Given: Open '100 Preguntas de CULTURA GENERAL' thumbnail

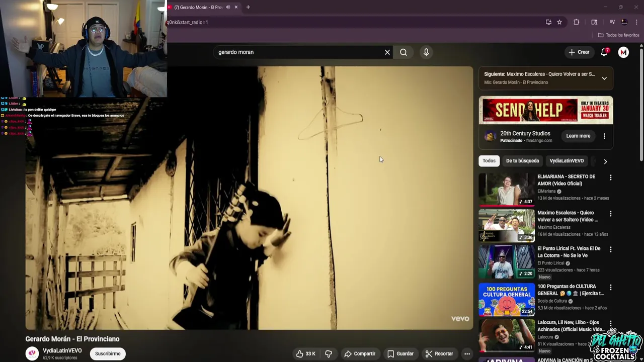Looking at the screenshot, I should pyautogui.click(x=507, y=299).
